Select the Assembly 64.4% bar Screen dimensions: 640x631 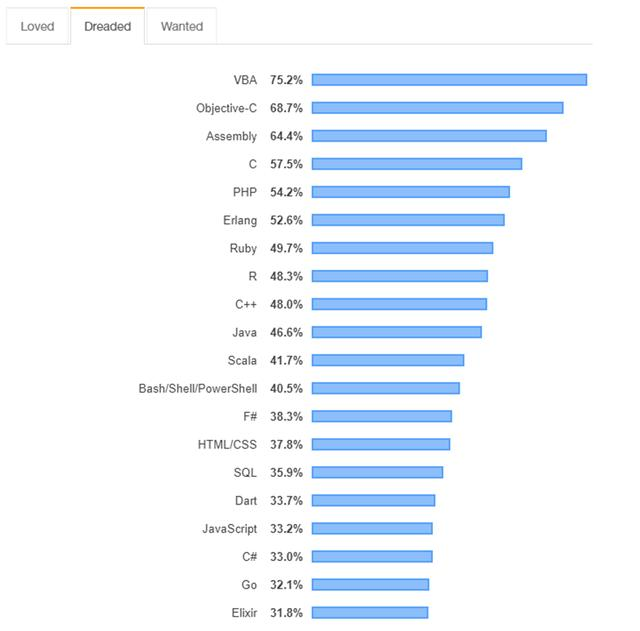tap(429, 136)
